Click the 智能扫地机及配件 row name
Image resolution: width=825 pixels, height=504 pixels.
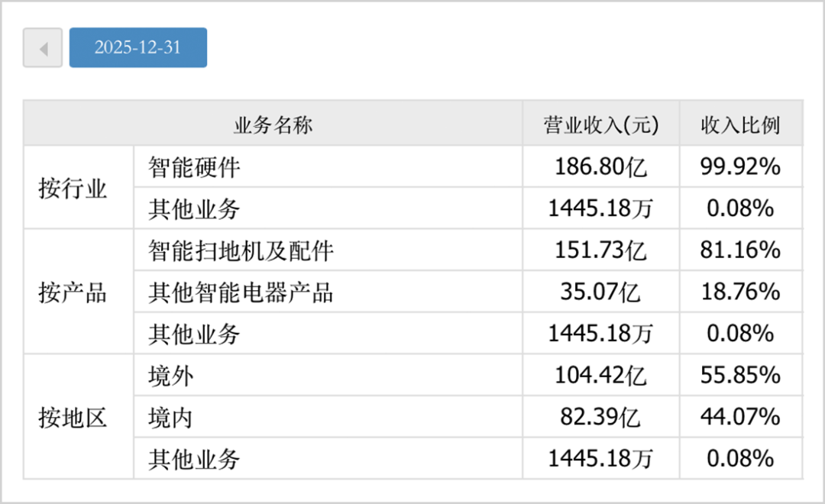[x=241, y=250]
